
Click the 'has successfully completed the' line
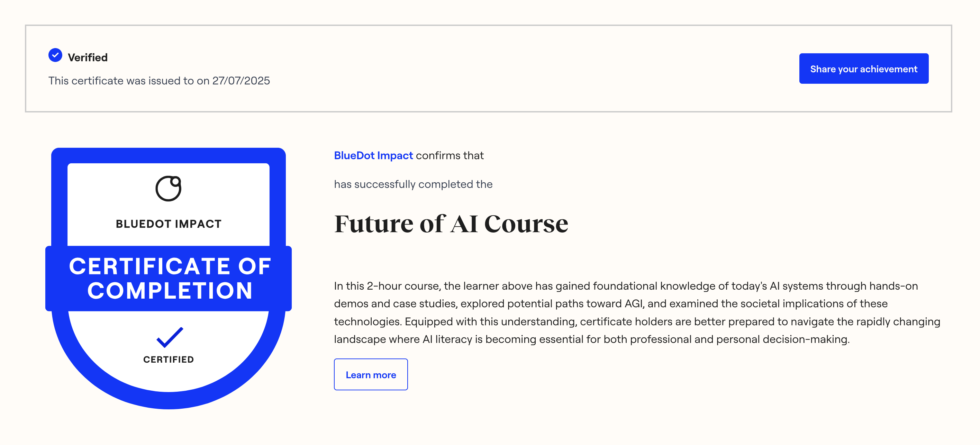coord(413,184)
